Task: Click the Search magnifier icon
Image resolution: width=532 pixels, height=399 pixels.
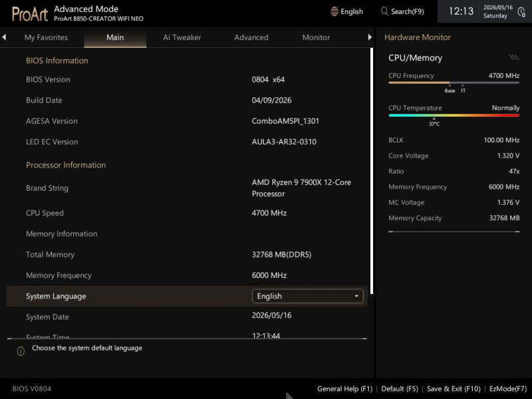Action: 384,11
